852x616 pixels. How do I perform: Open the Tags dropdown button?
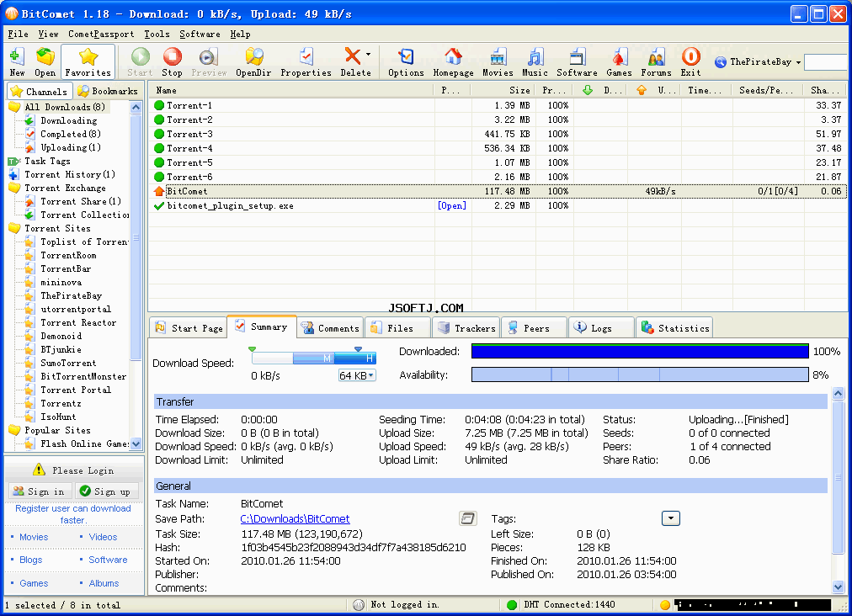pos(670,518)
